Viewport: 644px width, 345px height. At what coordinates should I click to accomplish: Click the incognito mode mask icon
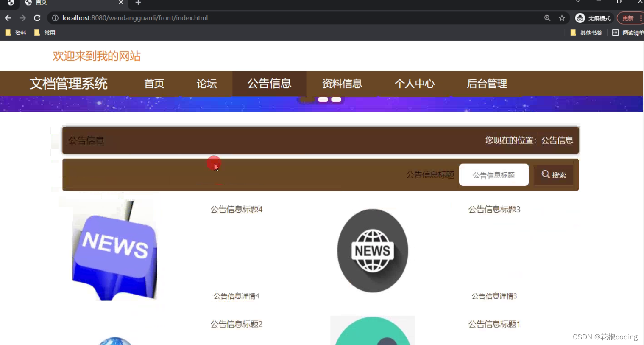[580, 18]
